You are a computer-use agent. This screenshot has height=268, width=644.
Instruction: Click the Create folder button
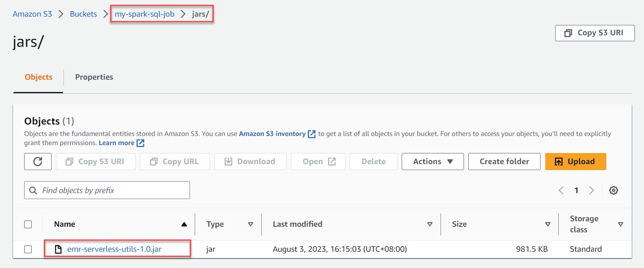[x=504, y=161]
